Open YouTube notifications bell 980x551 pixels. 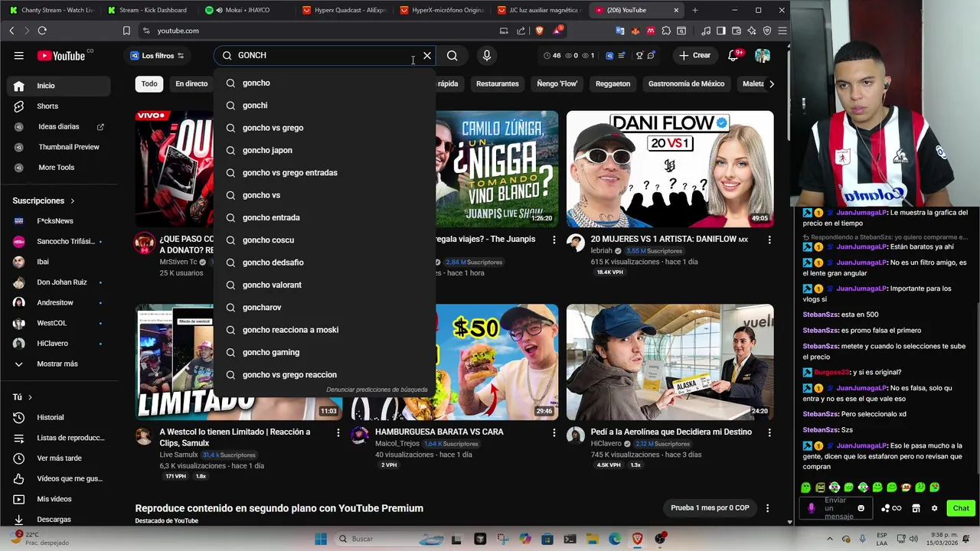point(733,55)
